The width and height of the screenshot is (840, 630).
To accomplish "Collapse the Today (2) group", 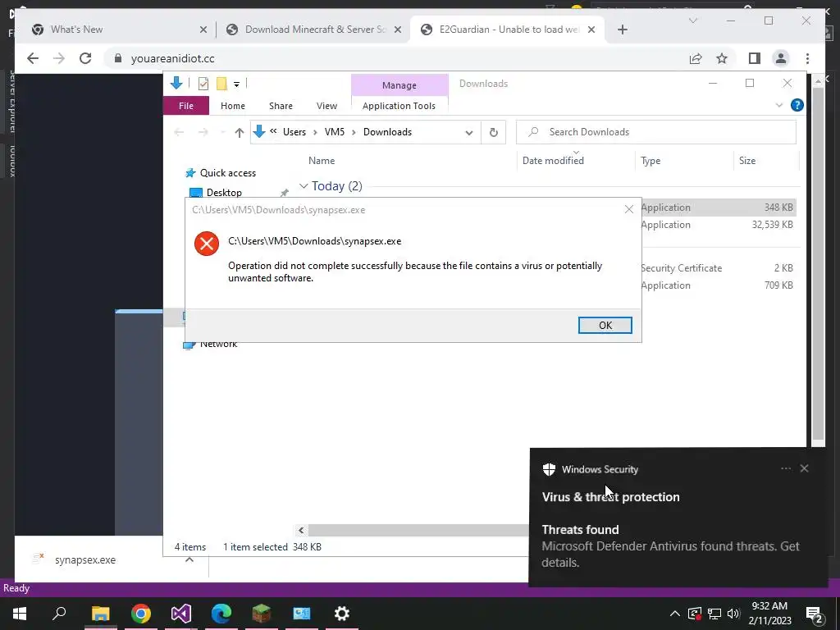I will [304, 186].
